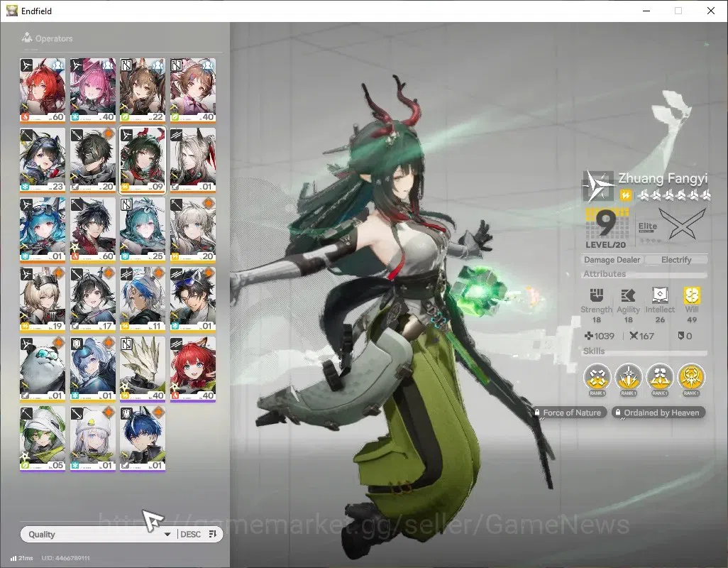Click the class emblem beside Zhuang Fangyi
The height and width of the screenshot is (568, 728).
point(598,186)
